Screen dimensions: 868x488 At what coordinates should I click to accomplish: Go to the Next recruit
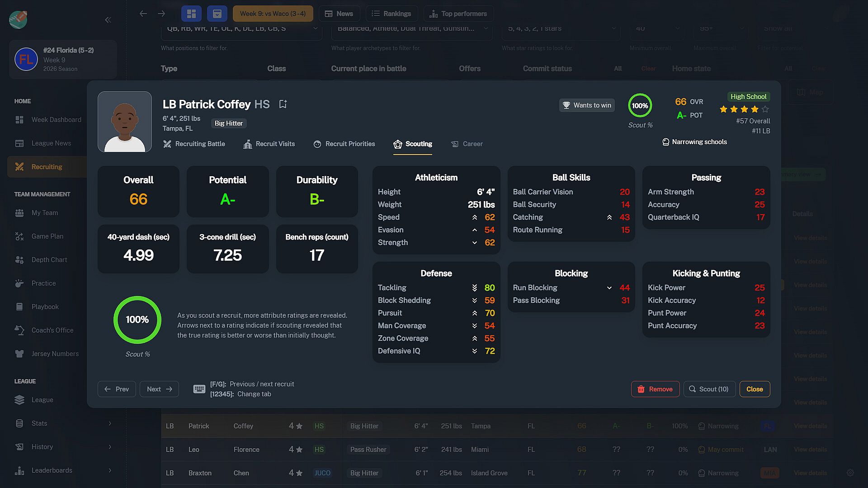(x=159, y=389)
